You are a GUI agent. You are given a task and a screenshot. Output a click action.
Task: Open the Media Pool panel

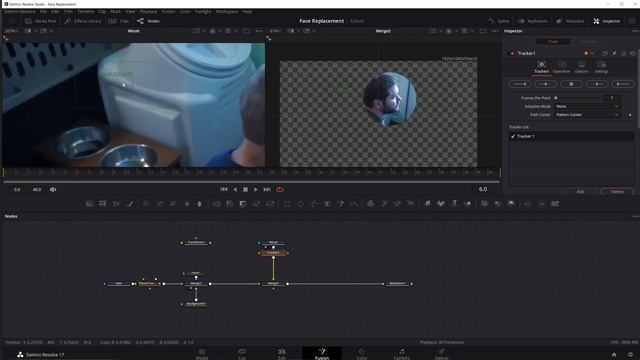coord(40,21)
